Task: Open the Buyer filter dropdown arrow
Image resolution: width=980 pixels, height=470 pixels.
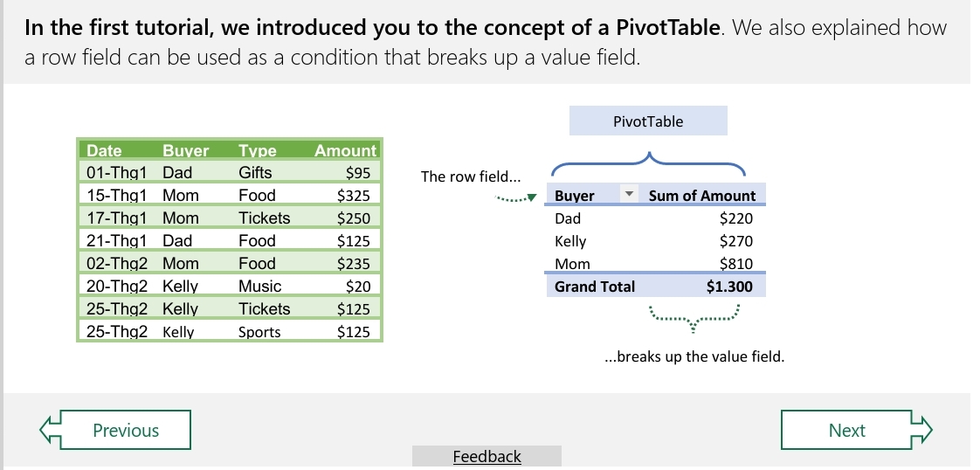Action: tap(630, 194)
